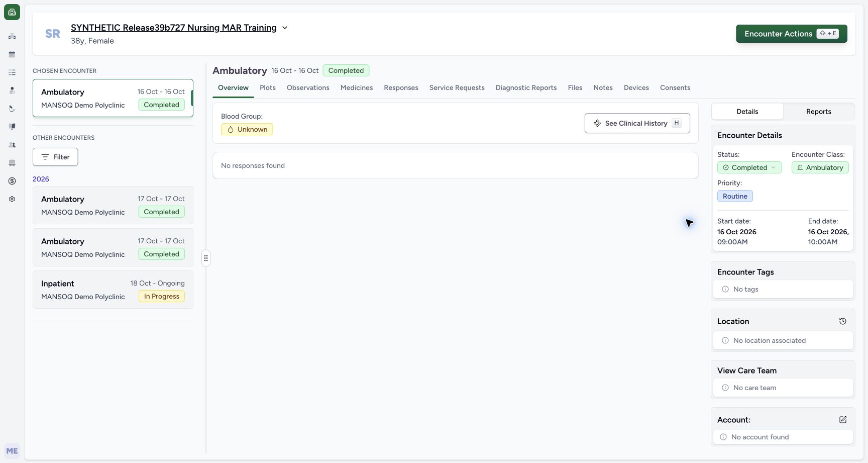Click the No responses found message
This screenshot has height=463, width=868.
[x=253, y=165]
